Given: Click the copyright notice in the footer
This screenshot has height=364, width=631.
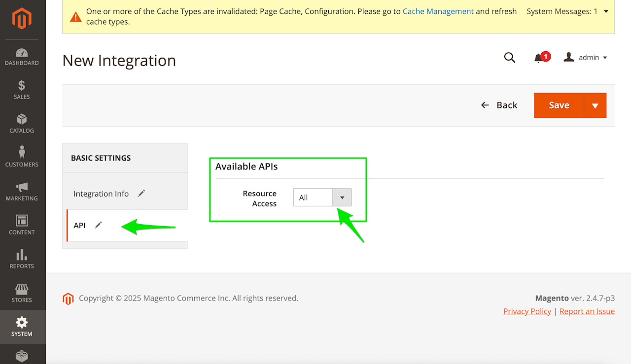Looking at the screenshot, I should 188,298.
